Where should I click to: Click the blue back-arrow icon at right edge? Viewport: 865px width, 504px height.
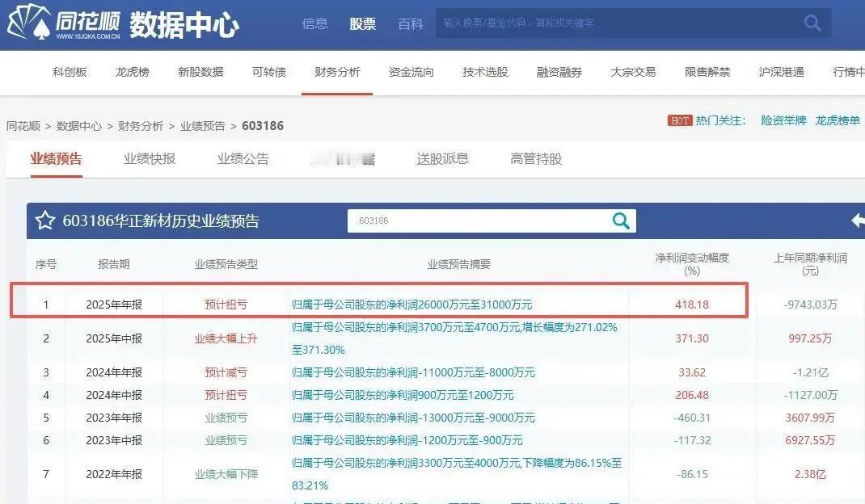point(859,220)
